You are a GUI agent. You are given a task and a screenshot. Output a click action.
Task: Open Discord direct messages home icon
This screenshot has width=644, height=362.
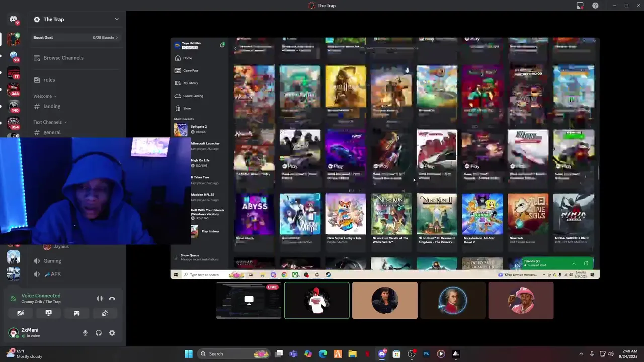click(x=14, y=19)
